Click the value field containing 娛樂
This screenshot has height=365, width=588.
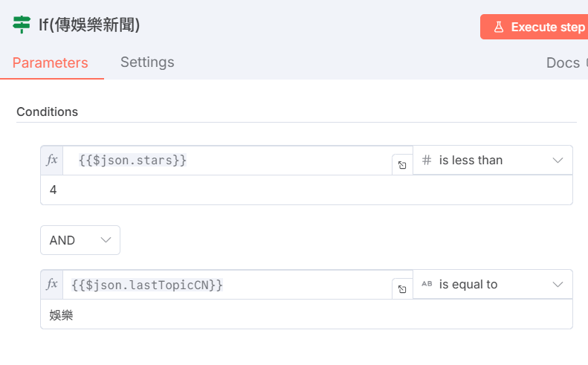tap(306, 314)
